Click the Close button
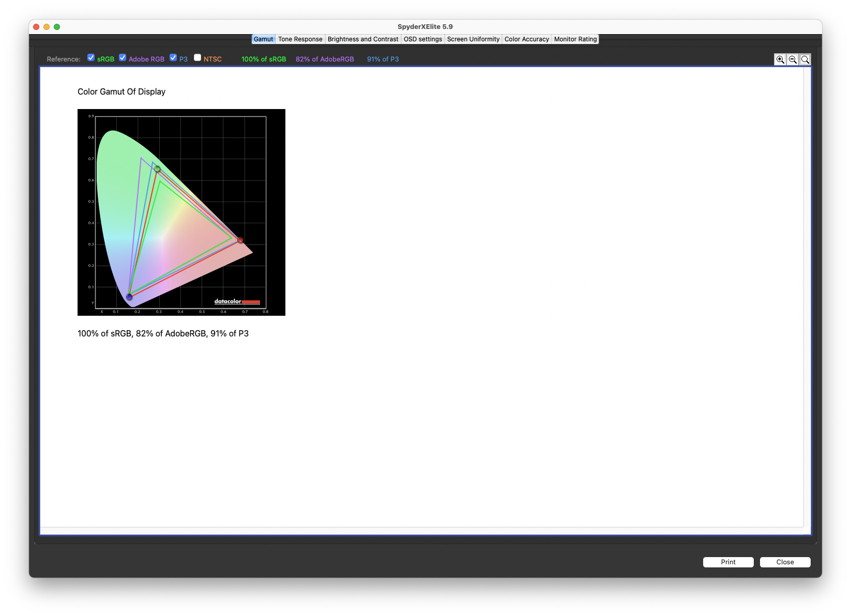 (x=785, y=562)
